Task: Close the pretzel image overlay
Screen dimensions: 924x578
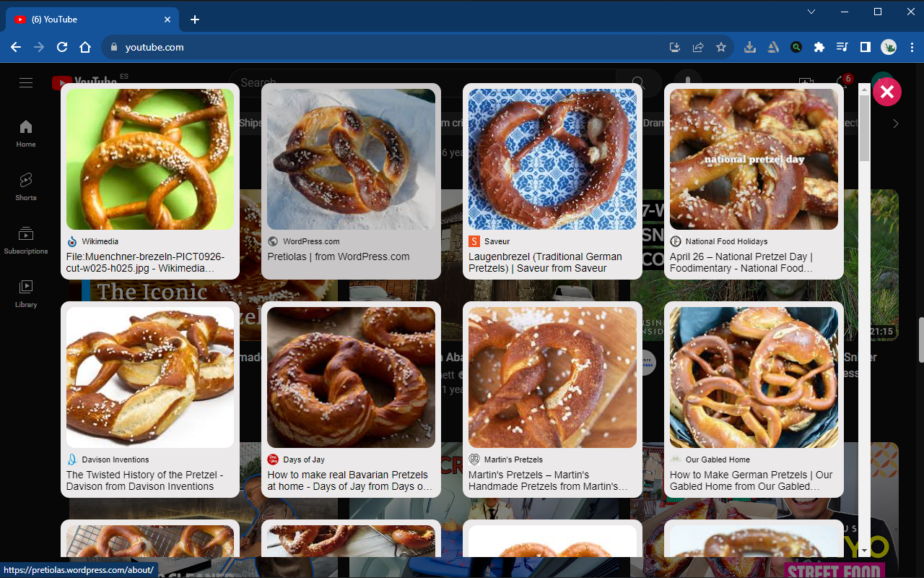Action: (887, 92)
